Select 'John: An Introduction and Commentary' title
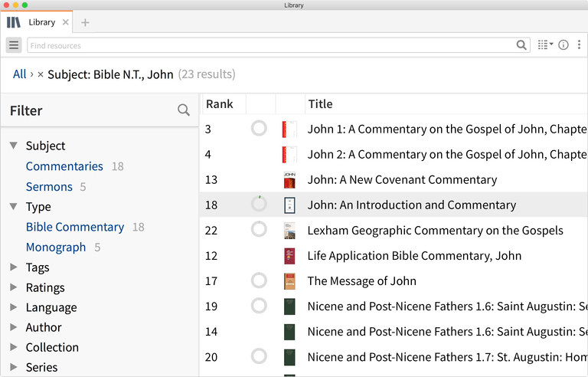This screenshot has height=377, width=588. click(x=412, y=205)
